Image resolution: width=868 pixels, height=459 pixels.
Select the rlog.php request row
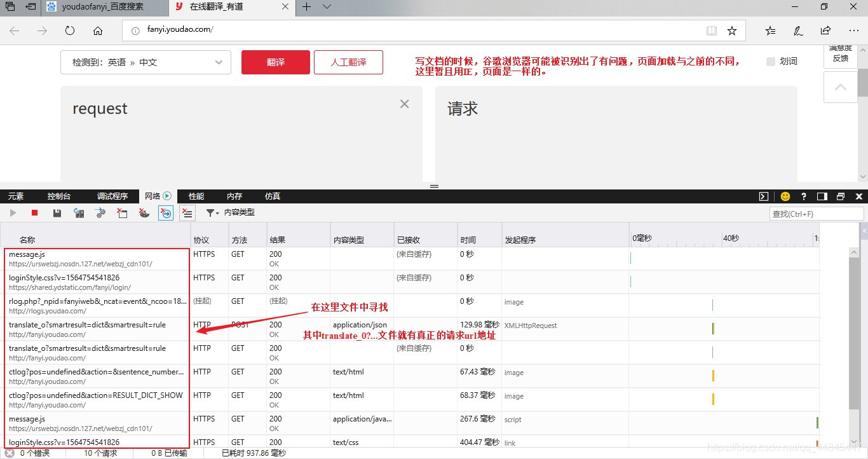point(410,306)
